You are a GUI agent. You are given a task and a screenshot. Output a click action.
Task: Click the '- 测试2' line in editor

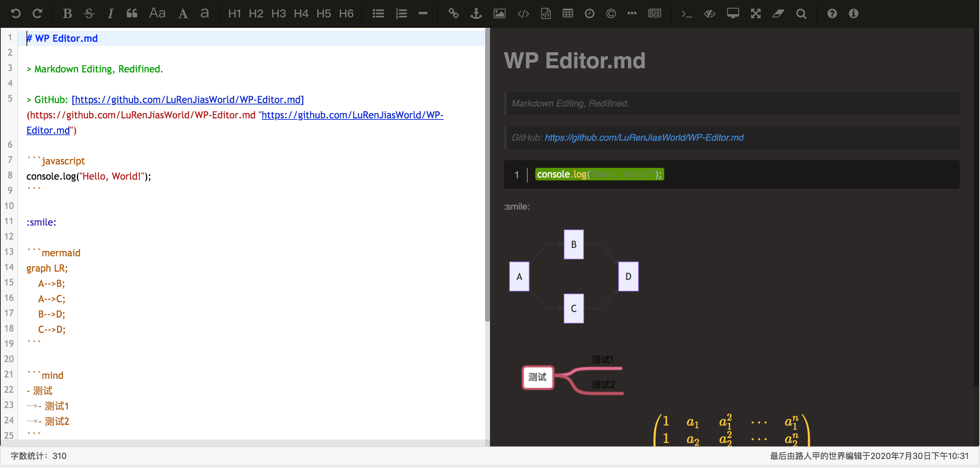(54, 421)
